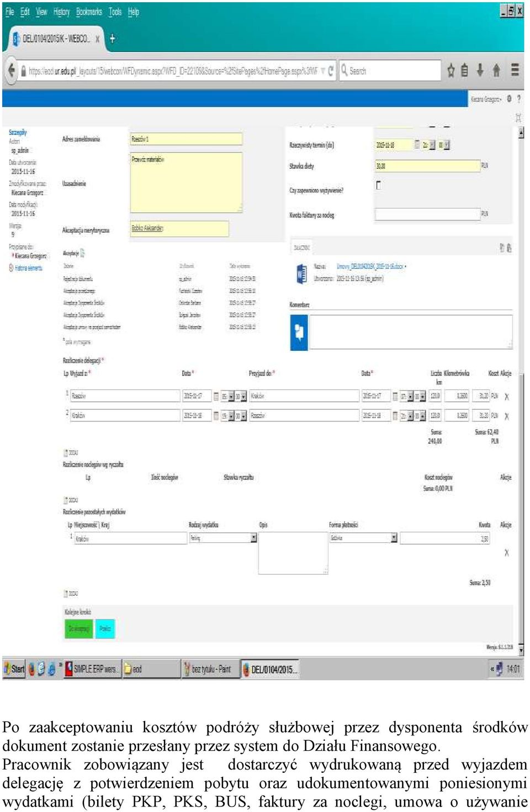Open arrival date calendar in row 1
Screen dimensions: 530x812
click(395, 396)
